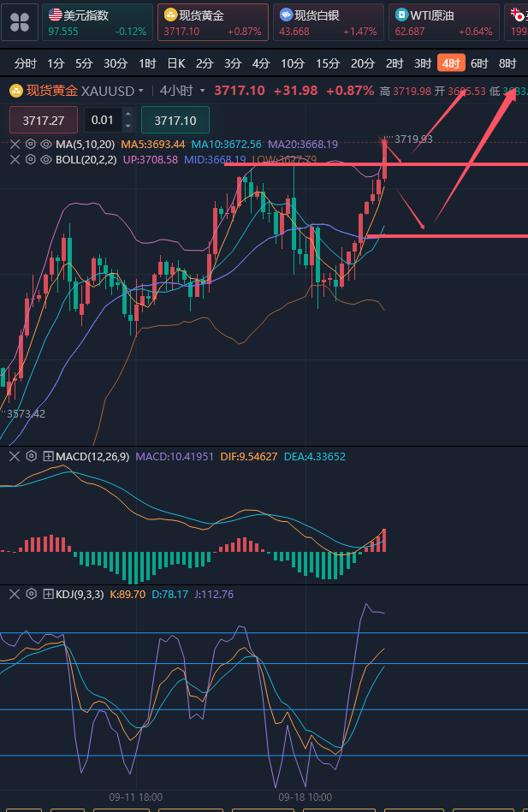This screenshot has height=812, width=528.
Task: Click the K:89.70 value label
Action: click(x=128, y=595)
